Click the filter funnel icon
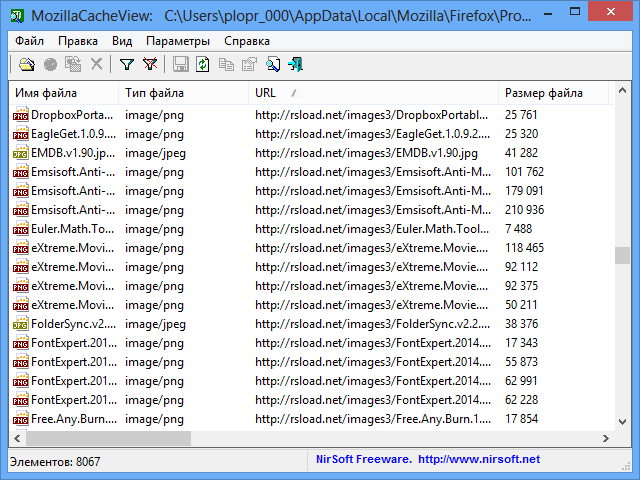This screenshot has width=640, height=480. coord(126,65)
